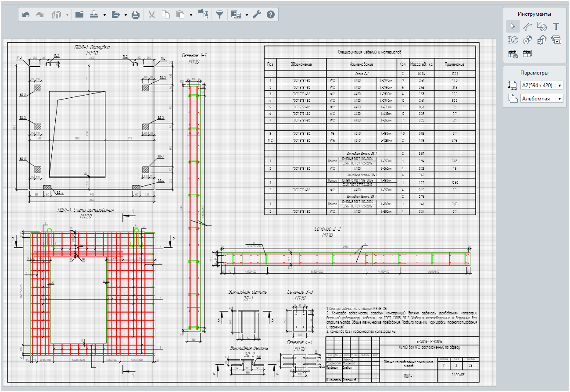Open the filter funnel tool
This screenshot has height=392, width=570.
pyautogui.click(x=219, y=15)
